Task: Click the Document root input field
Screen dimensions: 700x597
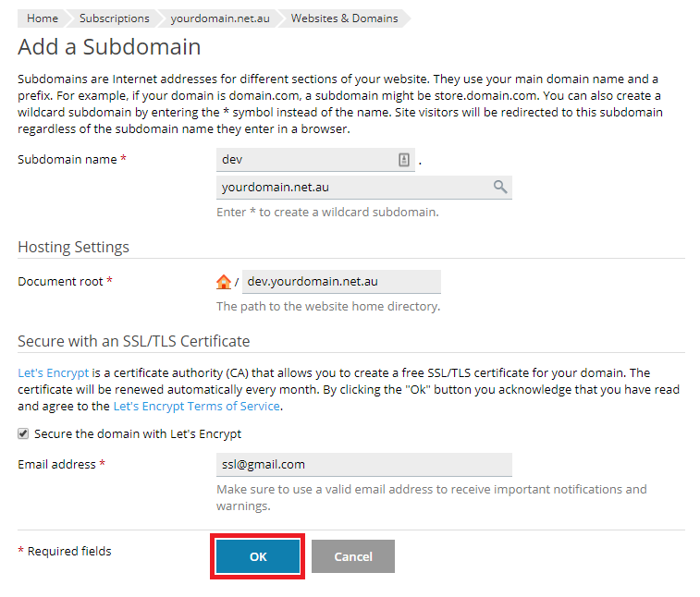Action: pos(341,282)
